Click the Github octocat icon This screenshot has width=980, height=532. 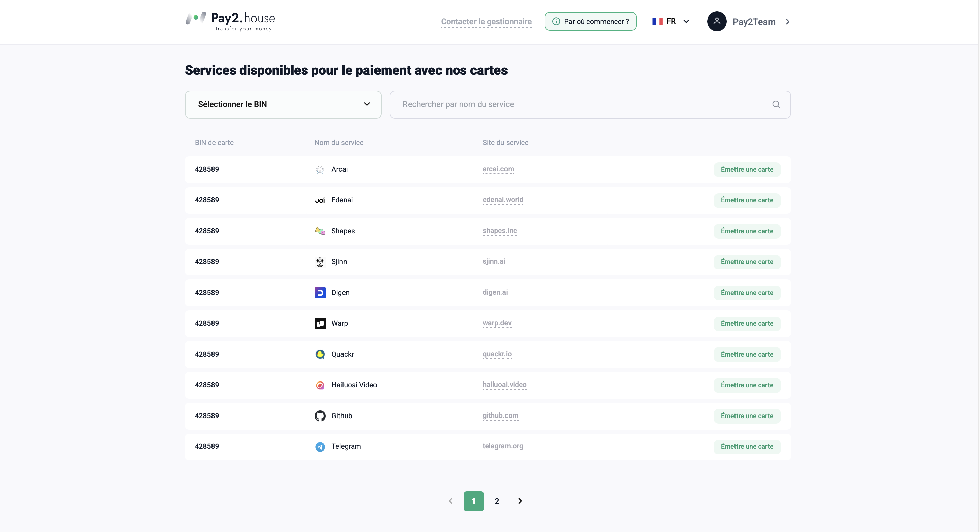point(320,416)
